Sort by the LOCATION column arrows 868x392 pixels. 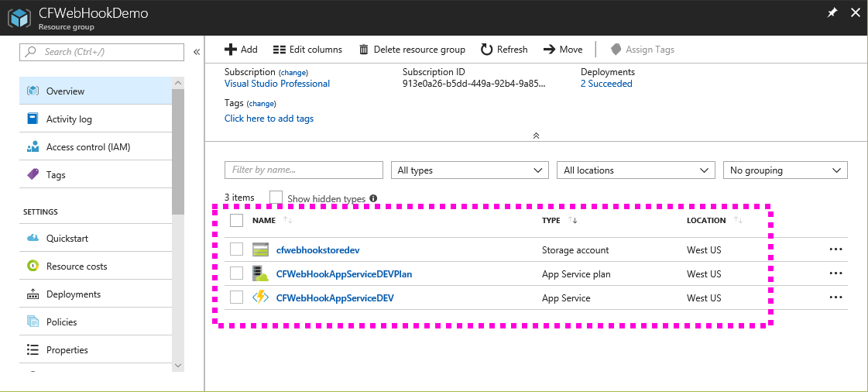point(738,220)
